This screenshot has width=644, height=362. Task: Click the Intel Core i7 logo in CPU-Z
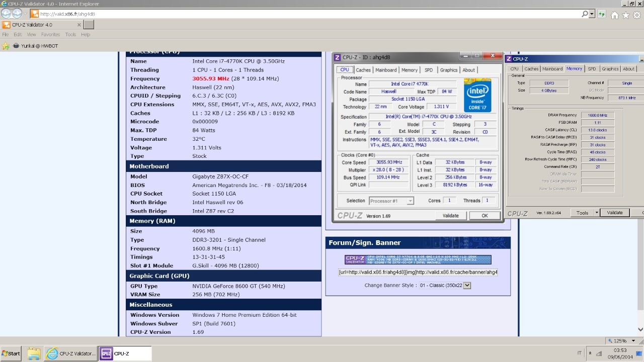click(x=477, y=95)
